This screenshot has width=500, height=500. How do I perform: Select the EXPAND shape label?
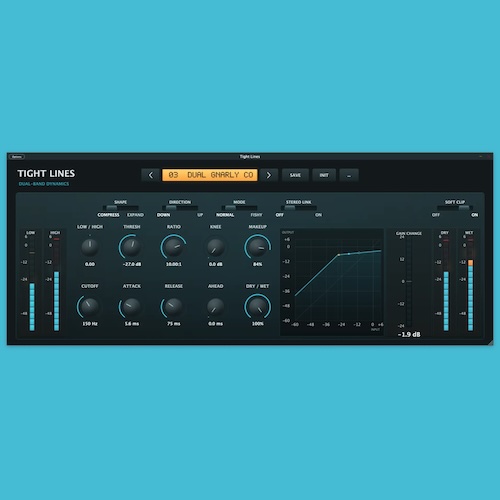(135, 215)
